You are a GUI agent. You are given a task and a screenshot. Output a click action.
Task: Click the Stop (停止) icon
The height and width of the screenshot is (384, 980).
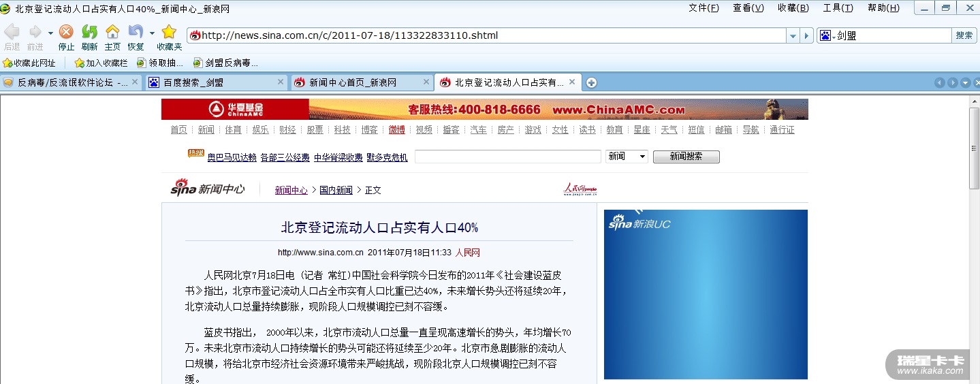[x=66, y=32]
